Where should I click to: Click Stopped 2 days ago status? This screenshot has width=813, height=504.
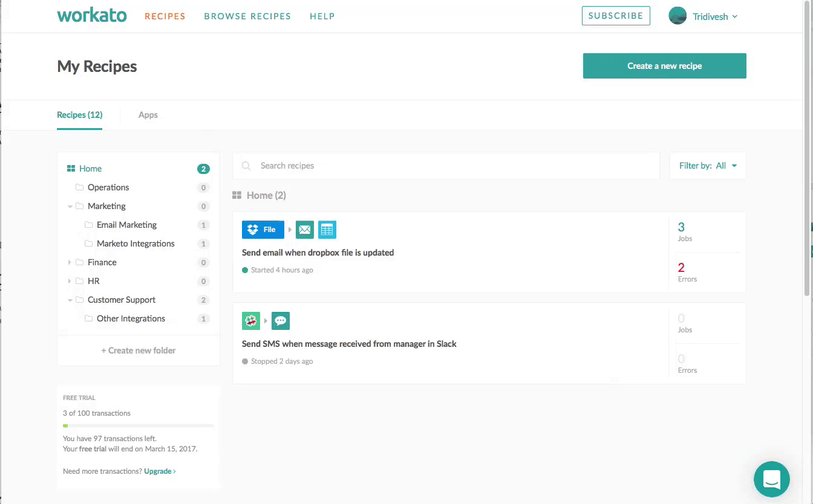(x=278, y=361)
